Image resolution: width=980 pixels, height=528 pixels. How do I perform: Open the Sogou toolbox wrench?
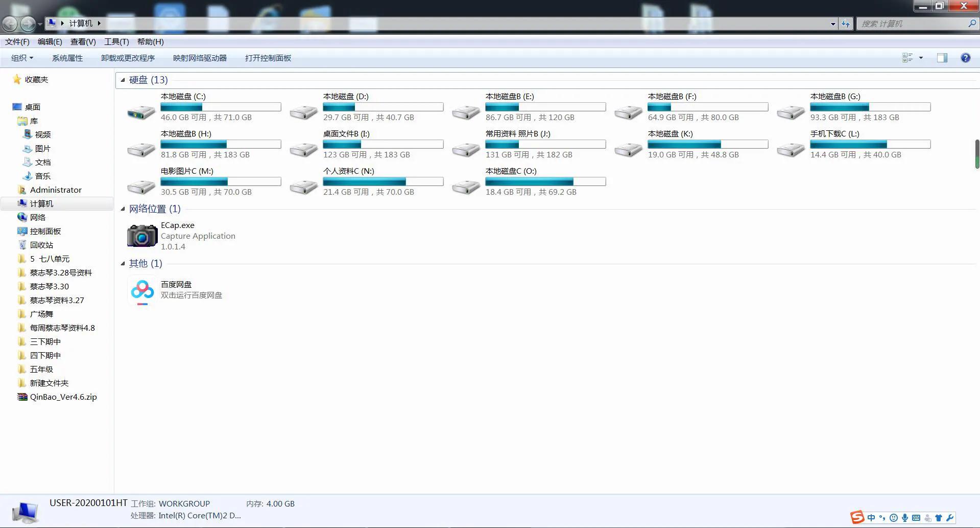[x=950, y=518]
